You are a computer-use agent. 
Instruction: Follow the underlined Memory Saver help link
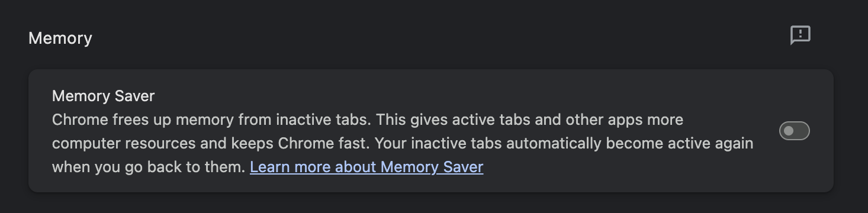pos(367,167)
